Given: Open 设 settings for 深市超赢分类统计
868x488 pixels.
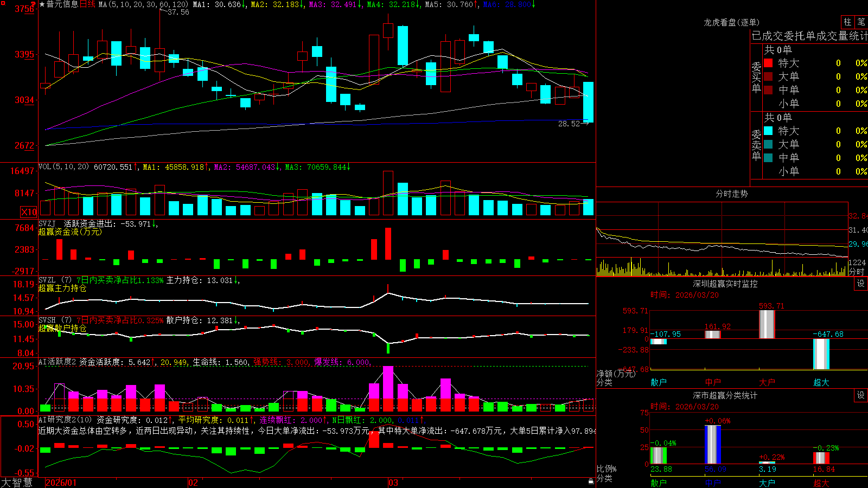Looking at the screenshot, I should (x=861, y=395).
